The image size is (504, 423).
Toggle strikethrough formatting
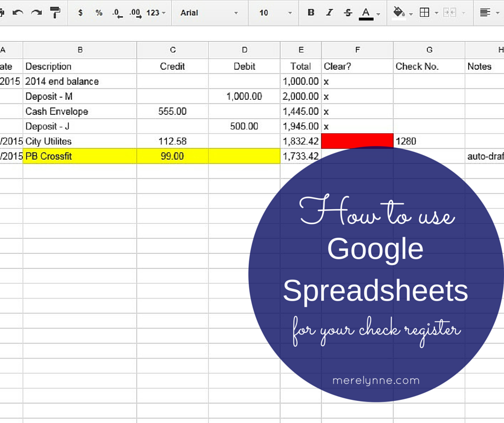(x=348, y=12)
